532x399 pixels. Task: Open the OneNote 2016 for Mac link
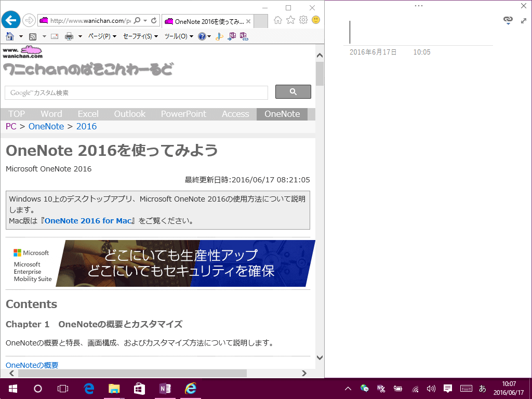(x=88, y=220)
